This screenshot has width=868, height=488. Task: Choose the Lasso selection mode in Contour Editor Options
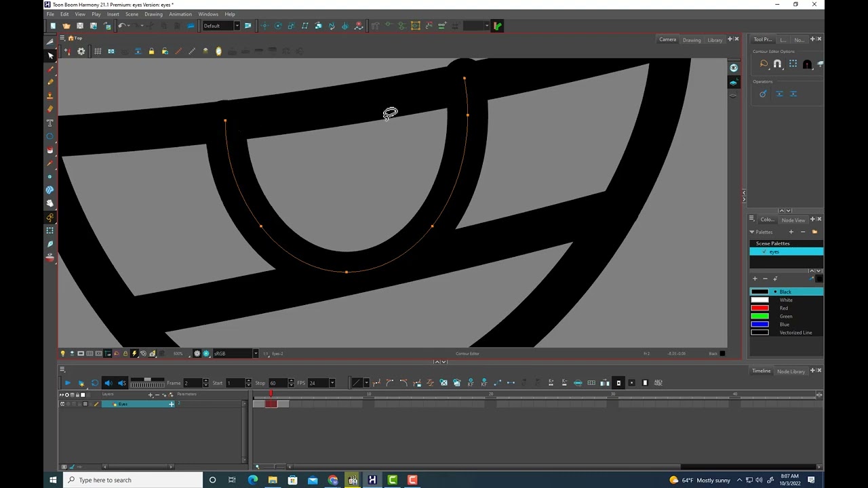coord(764,64)
